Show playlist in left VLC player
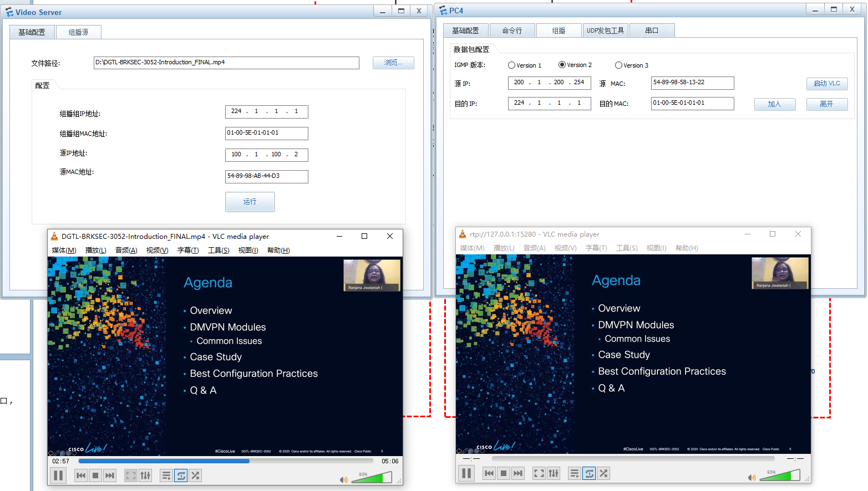The width and height of the screenshot is (868, 491). [x=166, y=475]
